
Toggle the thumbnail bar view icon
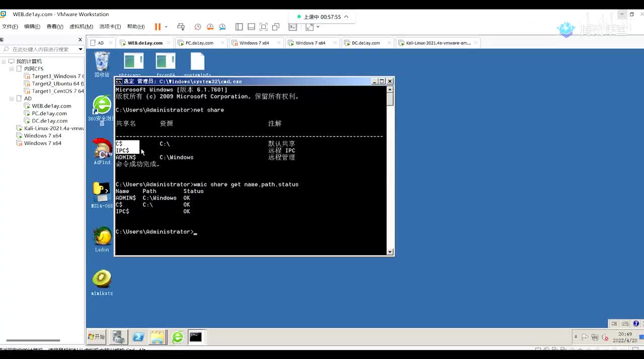(251, 27)
